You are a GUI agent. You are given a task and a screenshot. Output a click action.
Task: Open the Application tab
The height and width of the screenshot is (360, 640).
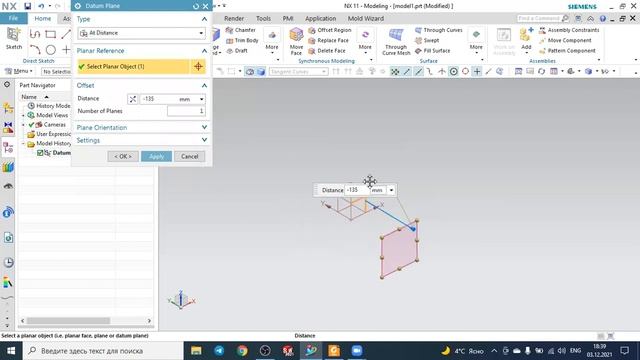pos(320,18)
